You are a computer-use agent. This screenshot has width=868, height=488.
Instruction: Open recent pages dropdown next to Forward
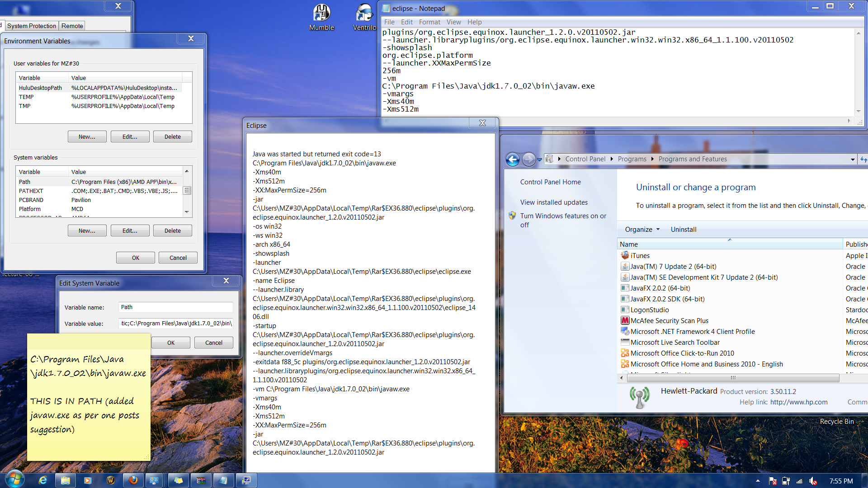[539, 160]
